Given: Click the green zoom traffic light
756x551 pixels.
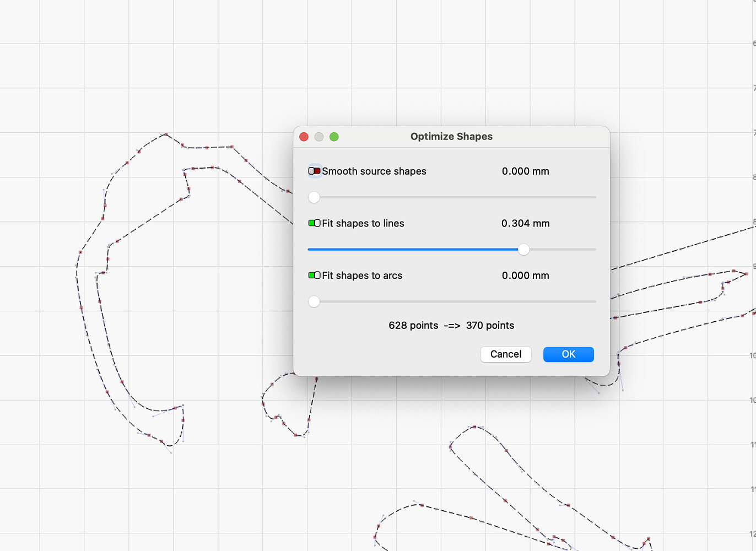Looking at the screenshot, I should point(334,137).
